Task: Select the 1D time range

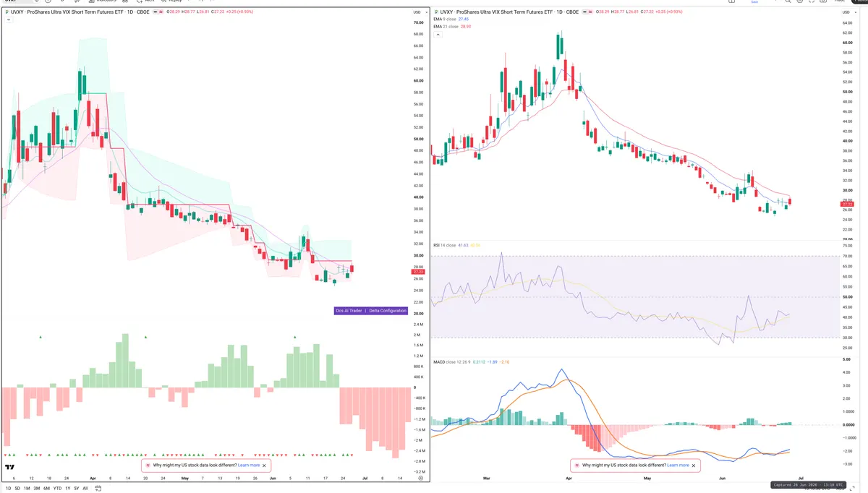Action: (8, 489)
